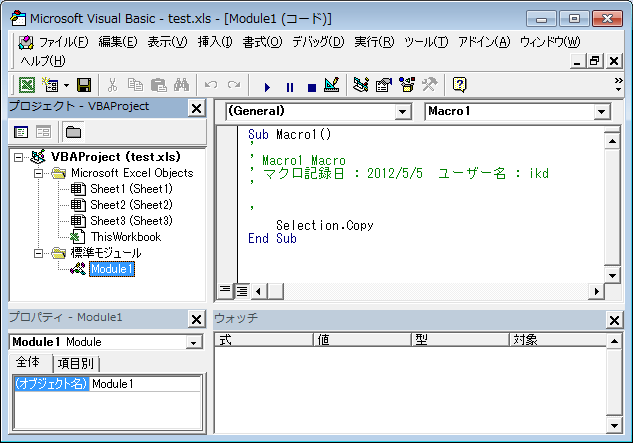Screen dimensions: 633x443
Task: Open the 編集(E) menu
Action: [x=118, y=42]
